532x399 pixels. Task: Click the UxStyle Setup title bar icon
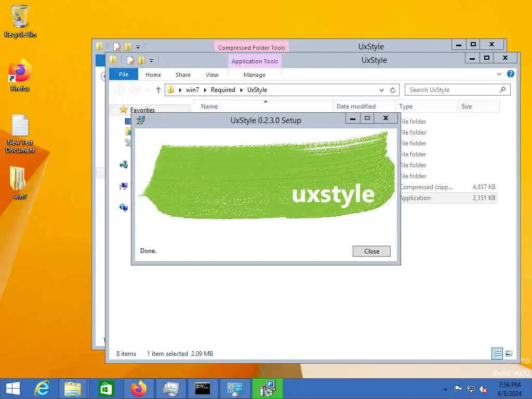point(140,120)
